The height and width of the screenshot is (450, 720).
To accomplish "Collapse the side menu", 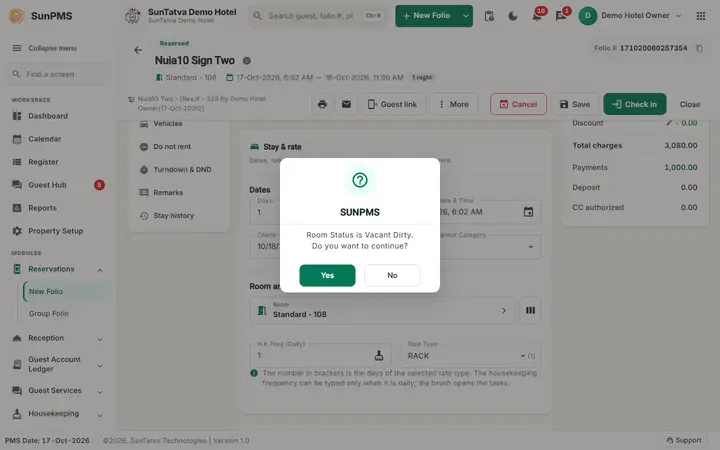I will point(45,48).
